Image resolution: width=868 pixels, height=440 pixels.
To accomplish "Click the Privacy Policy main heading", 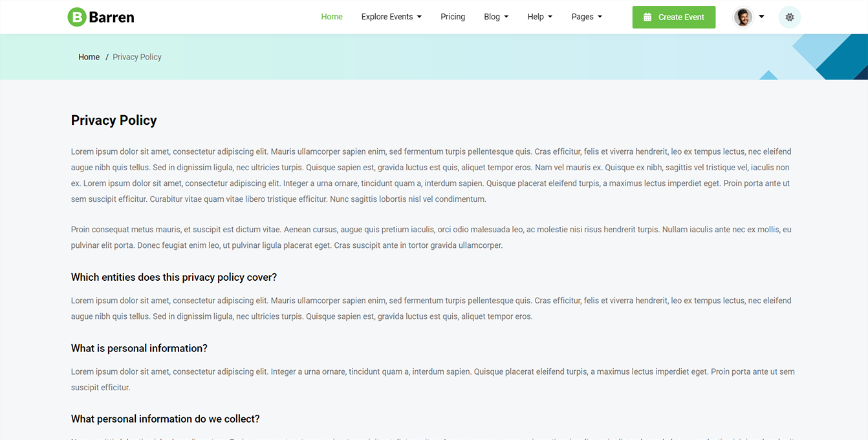I will click(114, 120).
